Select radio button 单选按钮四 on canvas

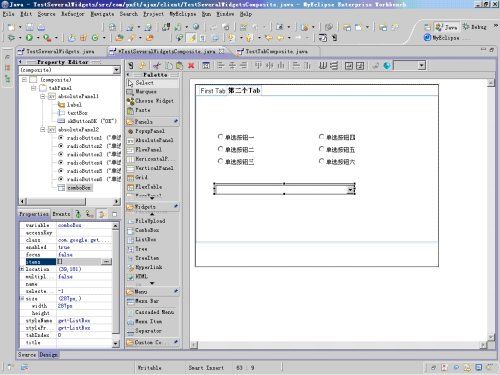click(337, 137)
